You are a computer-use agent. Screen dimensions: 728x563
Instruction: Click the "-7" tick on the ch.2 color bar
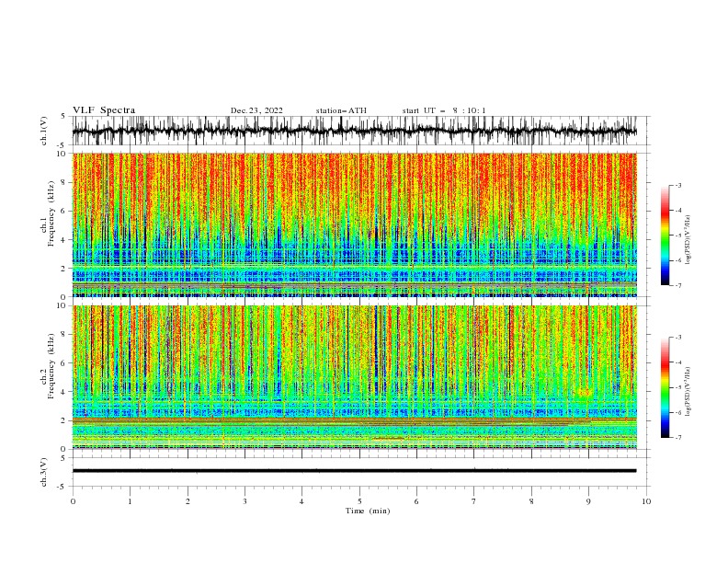tap(678, 438)
